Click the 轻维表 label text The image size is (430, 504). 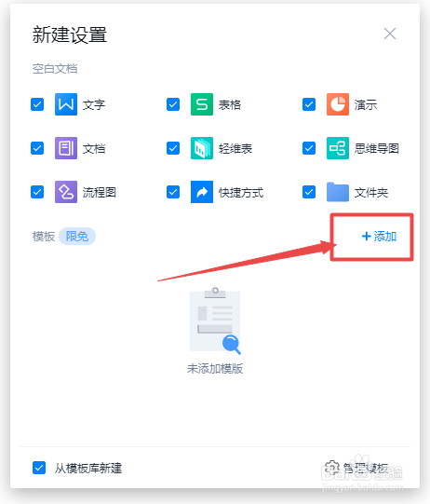click(235, 148)
